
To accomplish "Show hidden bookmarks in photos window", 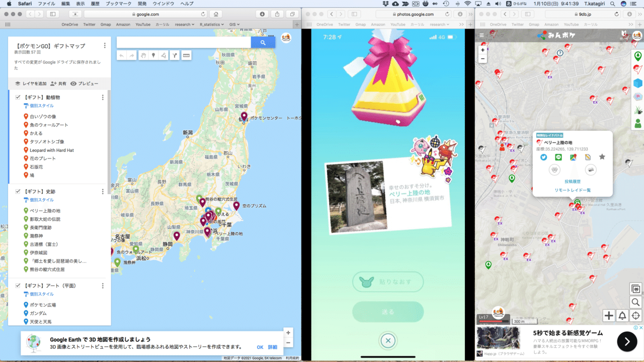I will click(462, 24).
